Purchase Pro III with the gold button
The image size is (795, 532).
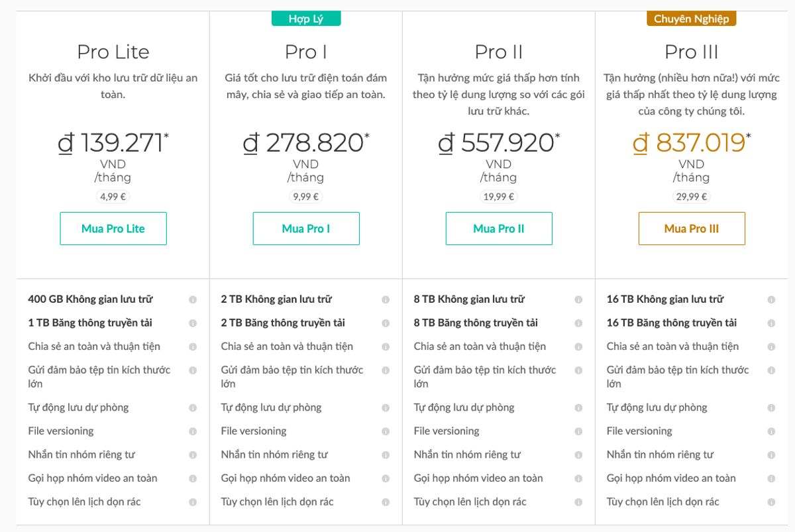pyautogui.click(x=692, y=229)
